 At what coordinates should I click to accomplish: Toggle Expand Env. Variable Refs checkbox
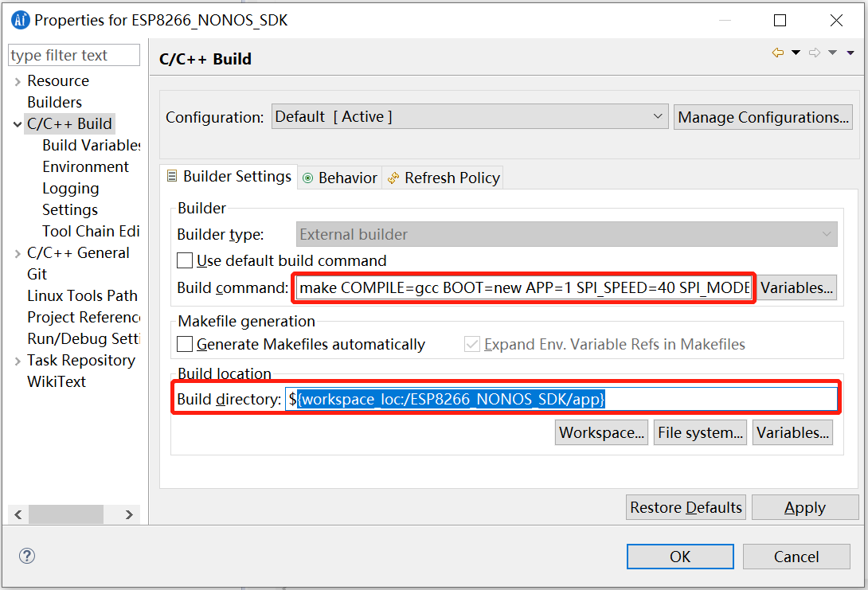point(472,345)
